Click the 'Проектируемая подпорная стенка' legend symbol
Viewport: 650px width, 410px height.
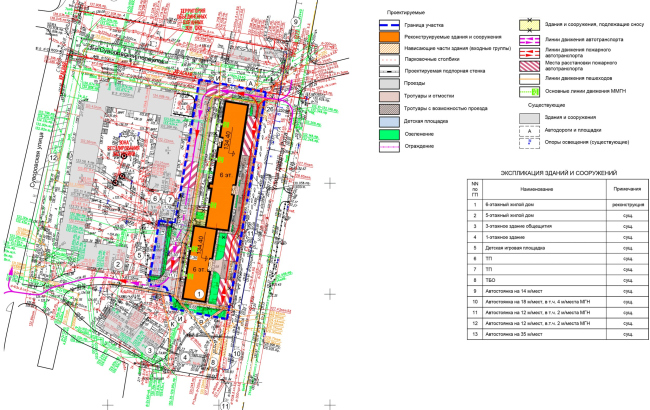coord(389,71)
